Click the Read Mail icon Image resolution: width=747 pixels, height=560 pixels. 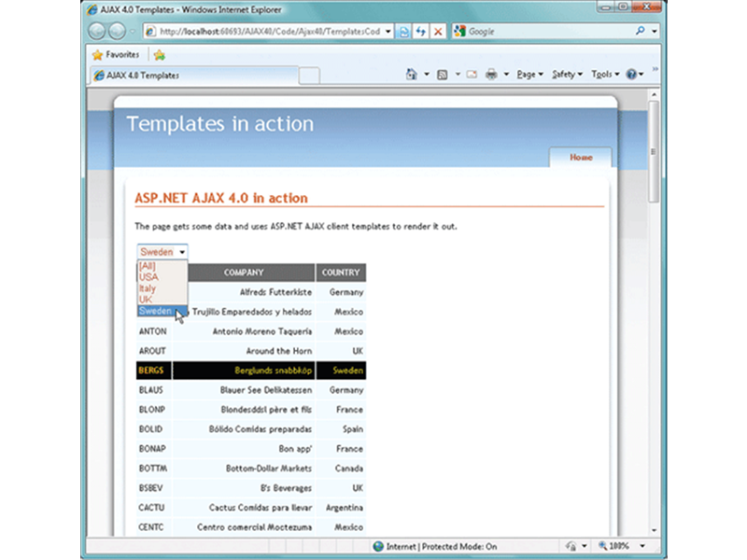click(x=472, y=75)
